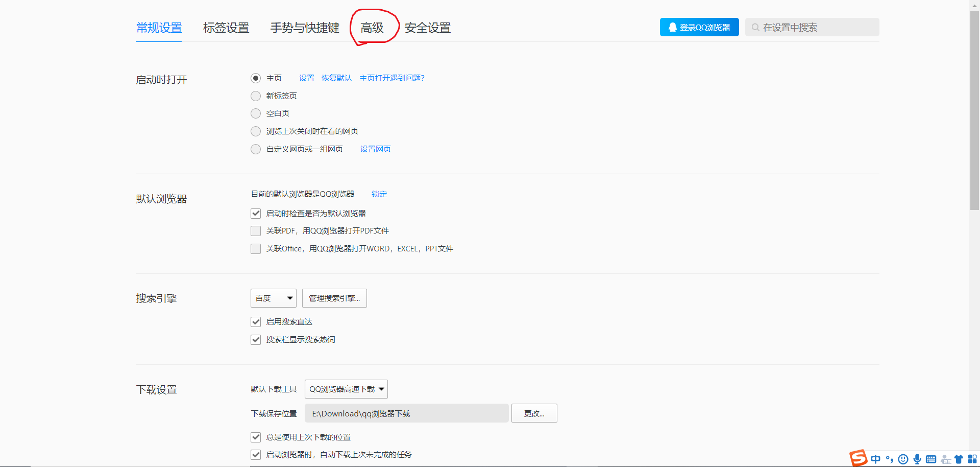
Task: Click the 下载保存位置 label
Action: click(274, 414)
